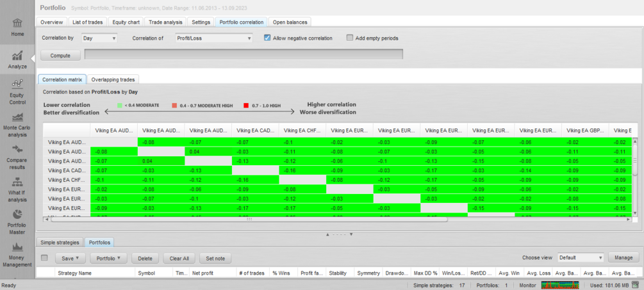Sort by the Strategy Name column header
Viewport: 644px width, 290px height.
coord(95,273)
